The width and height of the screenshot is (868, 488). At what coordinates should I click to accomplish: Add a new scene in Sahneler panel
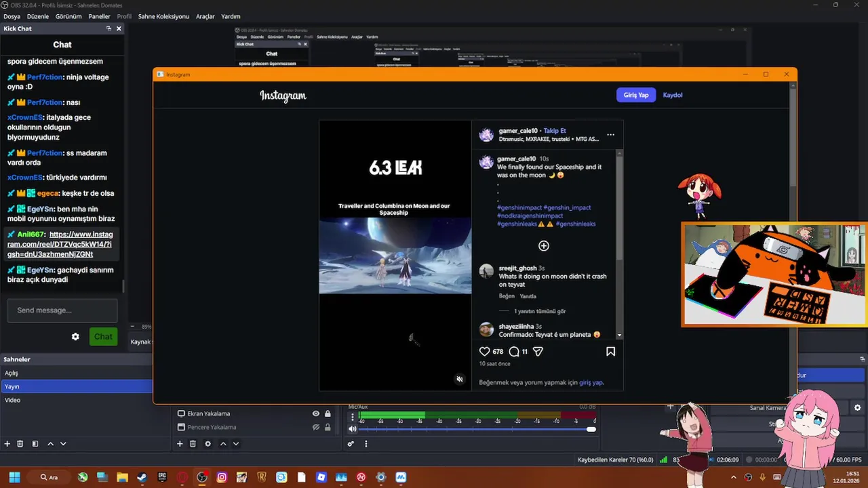[7, 444]
